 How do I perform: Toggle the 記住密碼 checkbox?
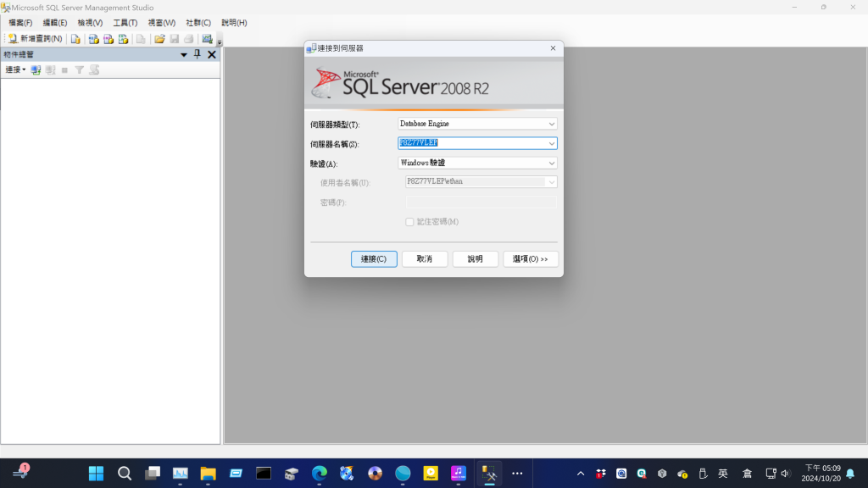(x=410, y=222)
